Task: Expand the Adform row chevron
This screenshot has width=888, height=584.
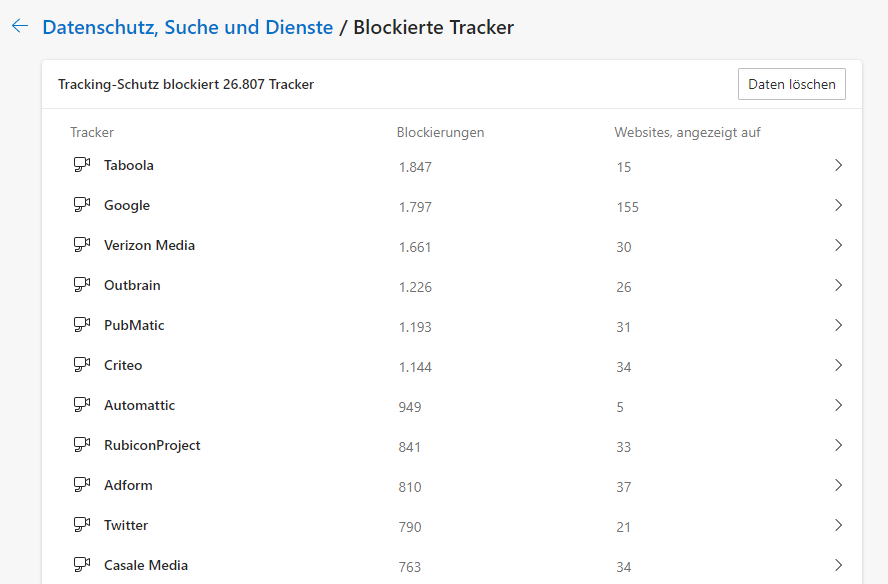Action: pos(838,485)
